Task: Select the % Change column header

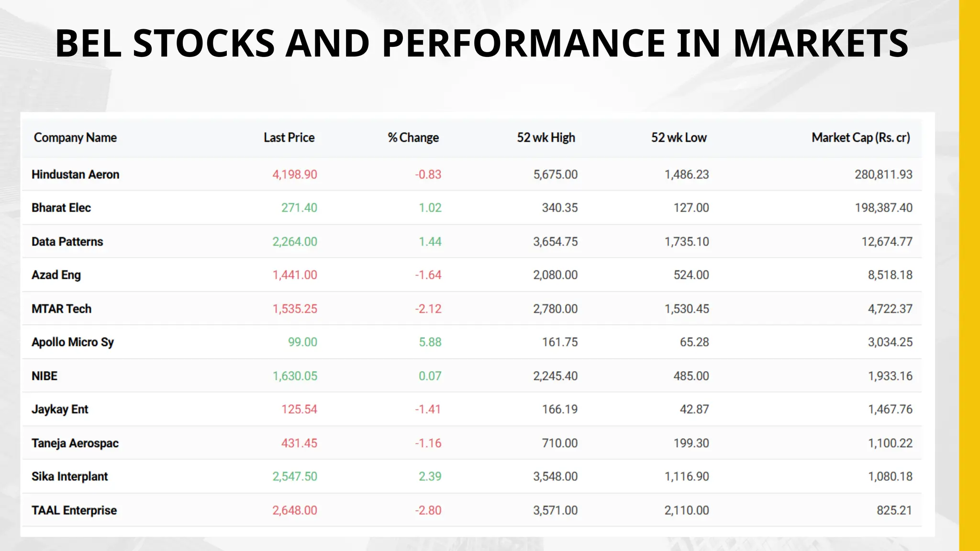Action: pyautogui.click(x=413, y=138)
